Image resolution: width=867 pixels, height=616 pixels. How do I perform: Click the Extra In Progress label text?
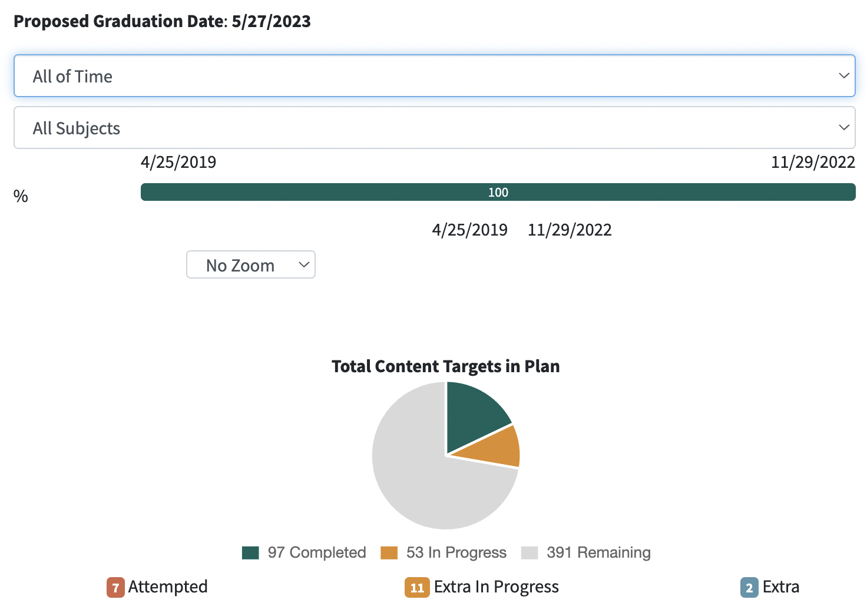coord(496,587)
